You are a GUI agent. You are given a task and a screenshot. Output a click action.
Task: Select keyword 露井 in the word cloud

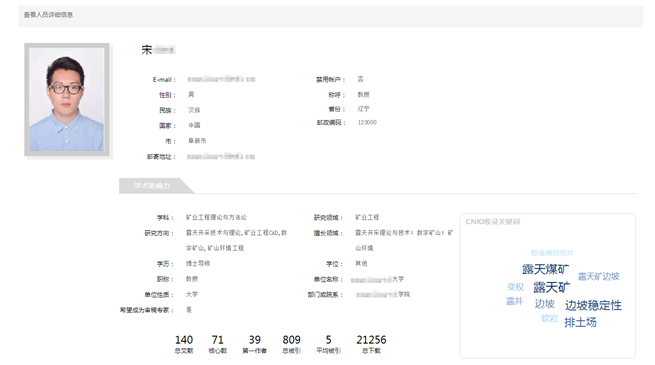pyautogui.click(x=514, y=301)
